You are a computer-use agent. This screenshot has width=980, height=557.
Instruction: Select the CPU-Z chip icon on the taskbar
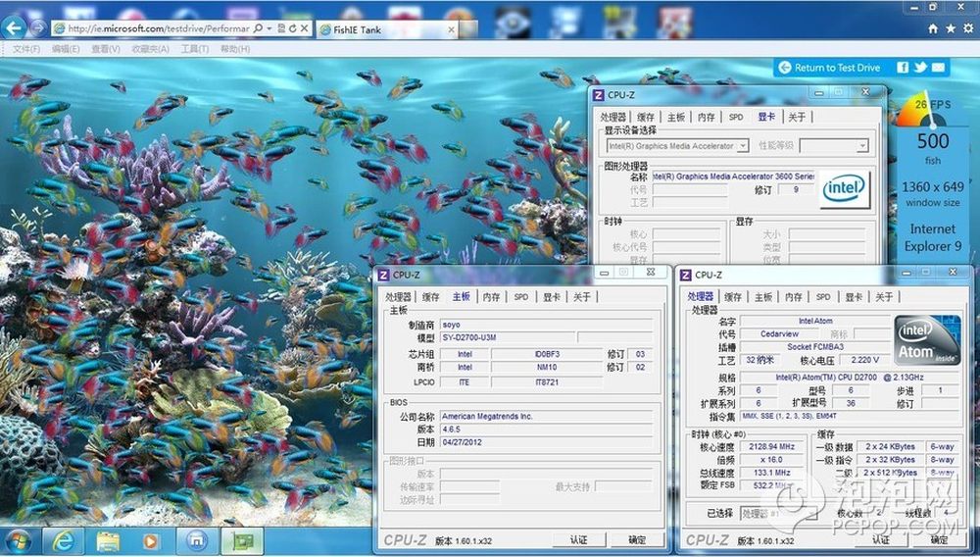click(x=242, y=540)
